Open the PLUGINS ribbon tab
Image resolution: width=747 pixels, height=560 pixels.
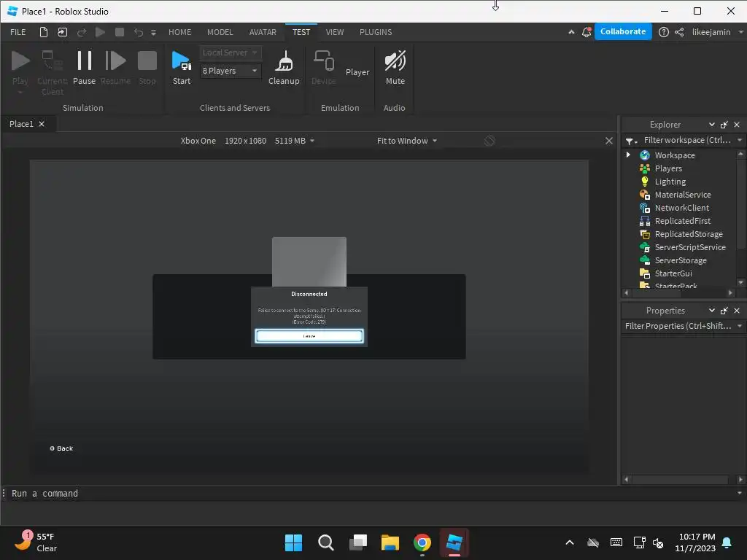pyautogui.click(x=376, y=32)
